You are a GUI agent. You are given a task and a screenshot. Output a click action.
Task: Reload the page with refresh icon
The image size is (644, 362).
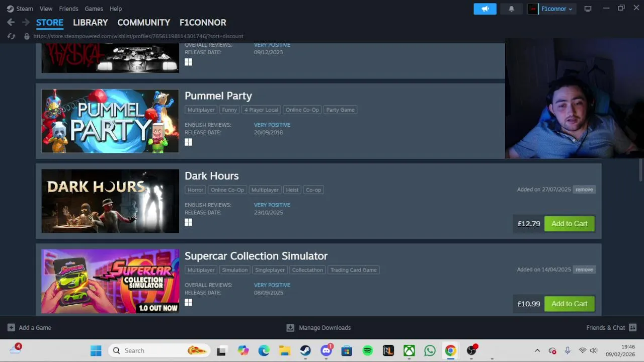pyautogui.click(x=11, y=36)
